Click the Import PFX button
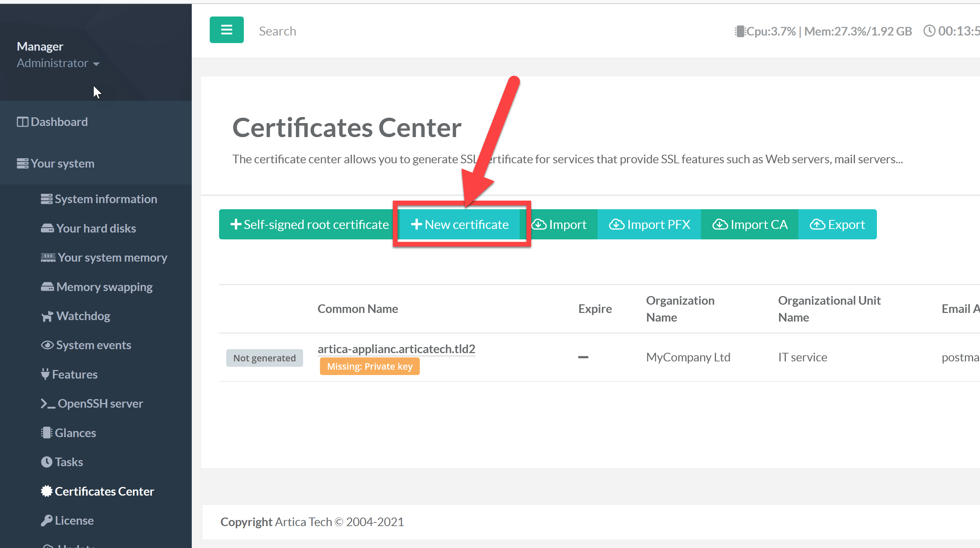Screen dimensions: 980x548 click(649, 224)
